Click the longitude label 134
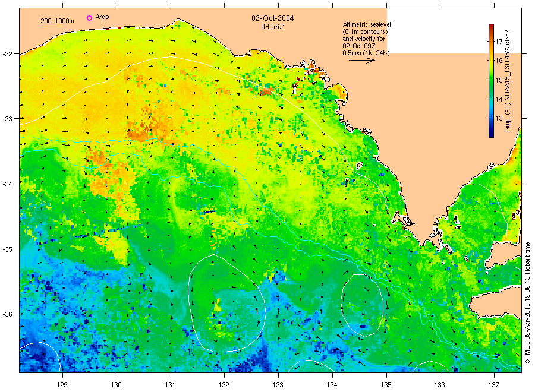Screen dimensions: 535x392 coord(332,385)
